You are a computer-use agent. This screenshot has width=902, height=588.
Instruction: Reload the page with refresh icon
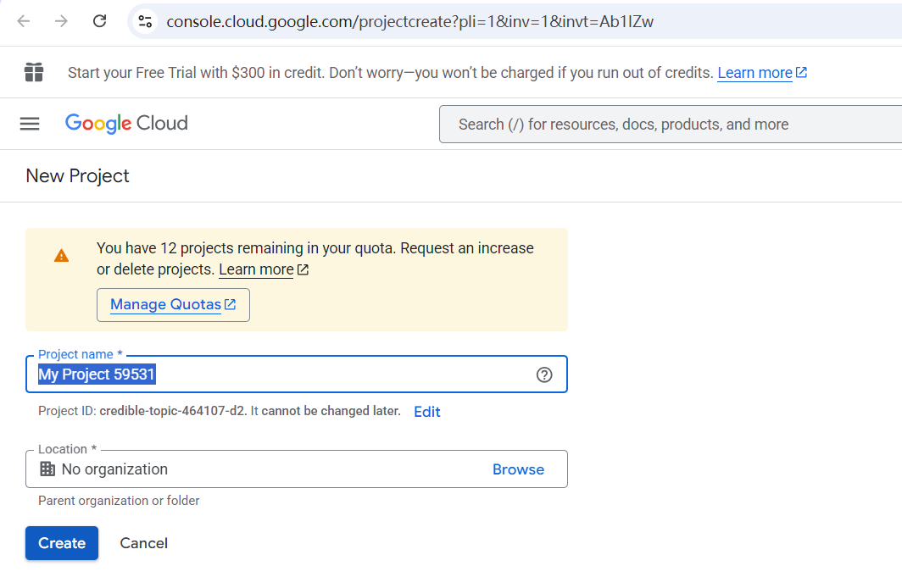point(99,21)
